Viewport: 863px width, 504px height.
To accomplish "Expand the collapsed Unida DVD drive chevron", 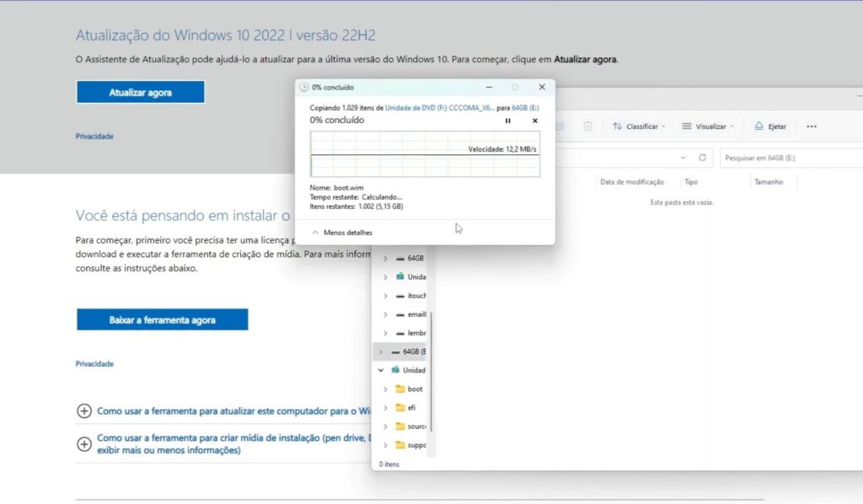I will (385, 276).
